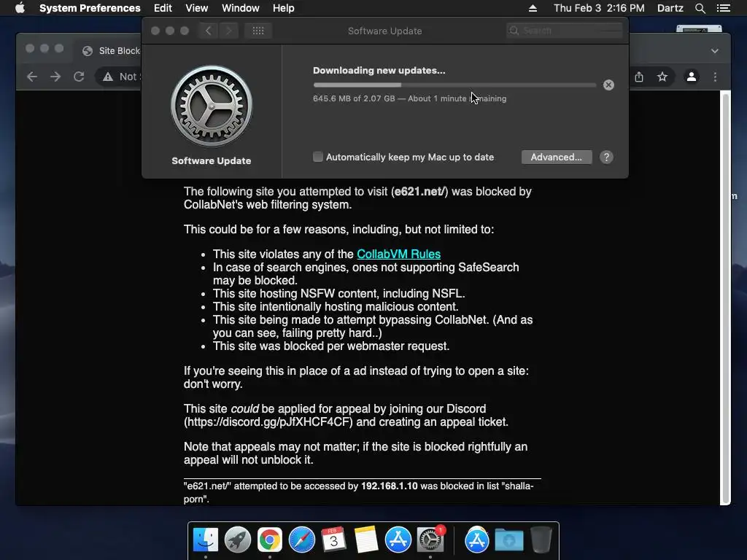Open Safari in the Dock
This screenshot has width=747, height=560.
[301, 540]
